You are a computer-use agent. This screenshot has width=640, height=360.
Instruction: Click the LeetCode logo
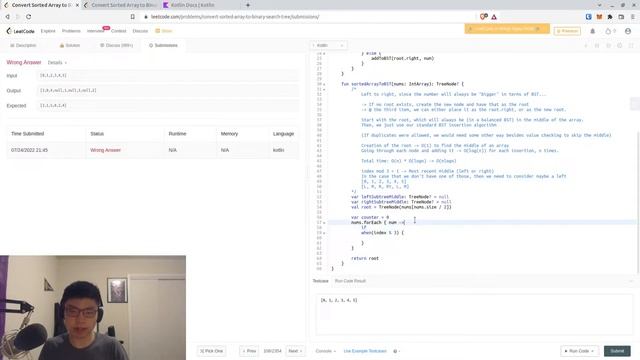point(21,31)
